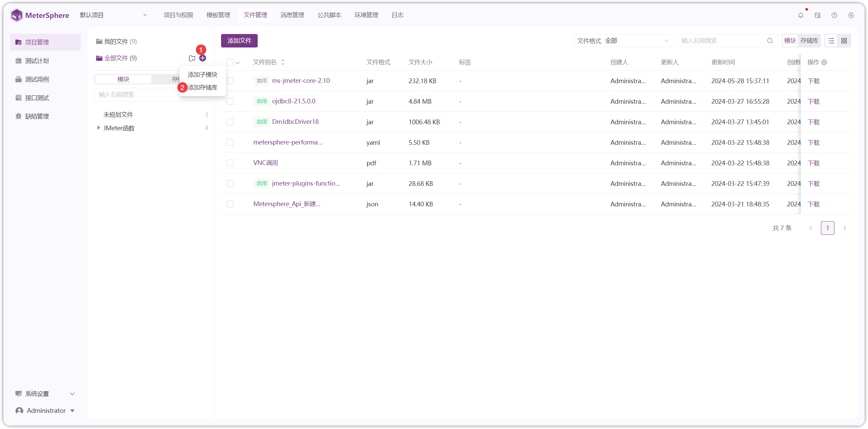868x429 pixels.
Task: Click the 添加文件 button
Action: tap(239, 41)
